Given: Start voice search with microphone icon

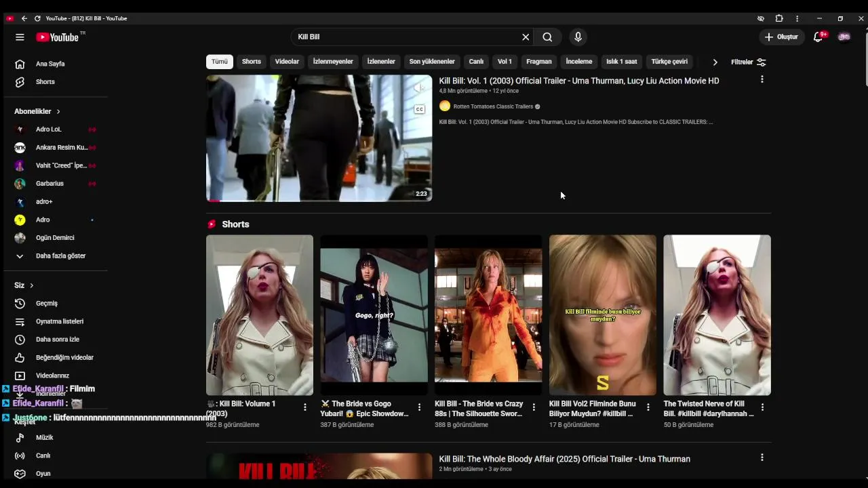Looking at the screenshot, I should [578, 37].
